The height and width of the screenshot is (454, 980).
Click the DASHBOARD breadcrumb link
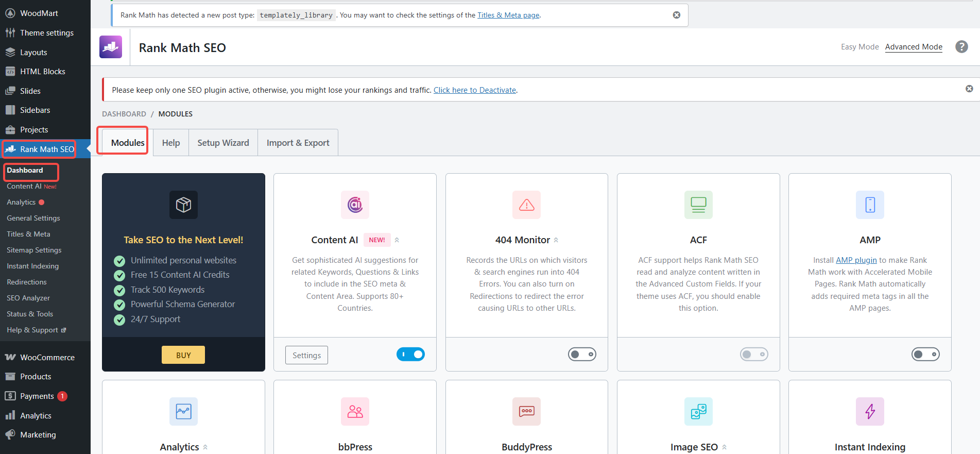(124, 114)
